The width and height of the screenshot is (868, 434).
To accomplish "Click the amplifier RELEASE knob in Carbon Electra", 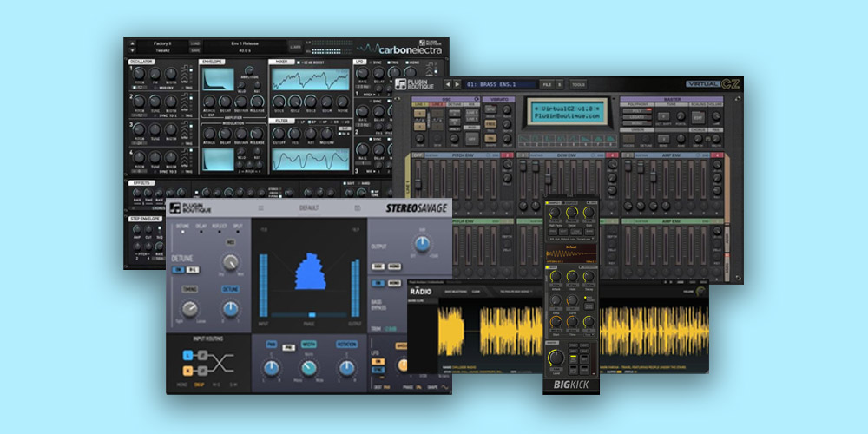I will coord(258,102).
